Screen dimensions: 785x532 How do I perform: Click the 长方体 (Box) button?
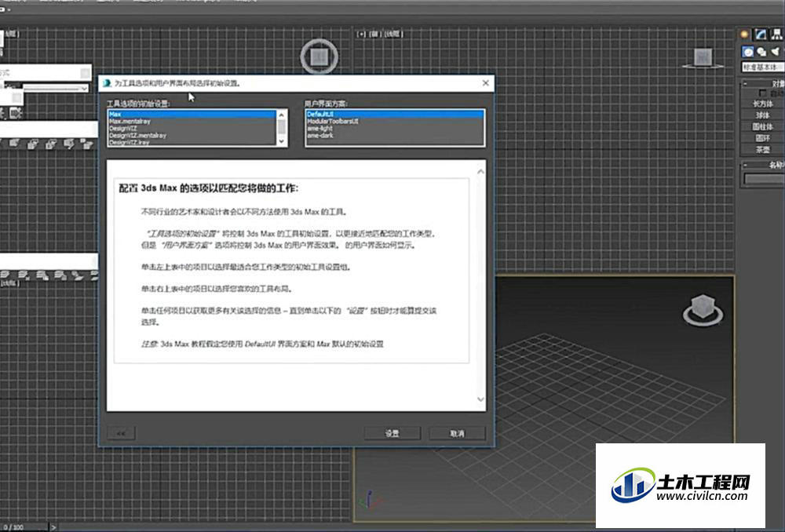762,104
